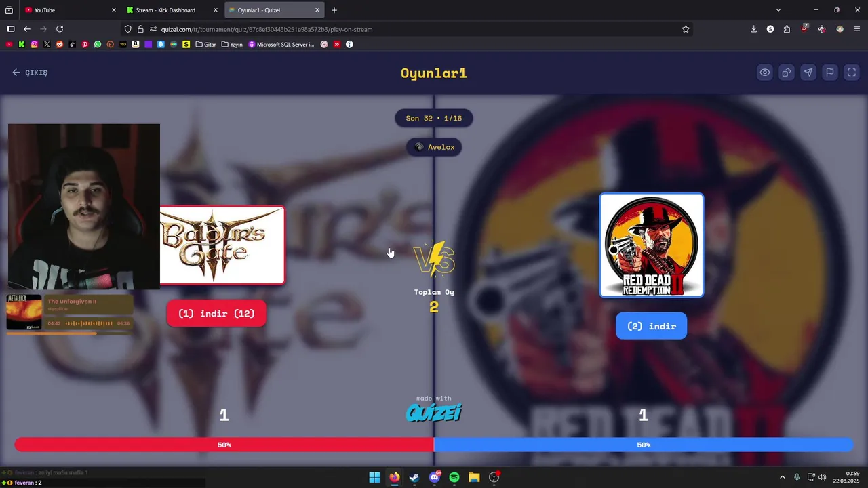Open the Windows Start menu
868x488 pixels.
pos(374,477)
